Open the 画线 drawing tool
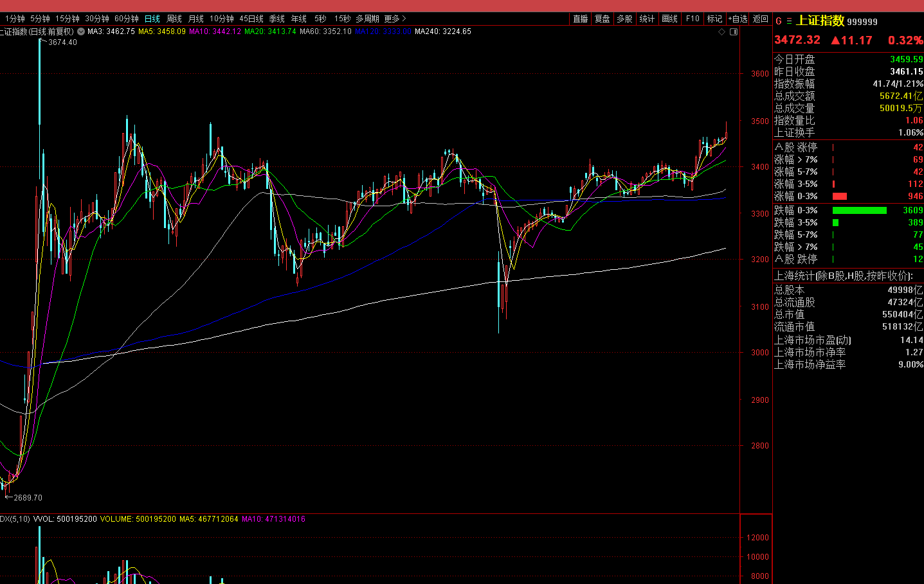The width and height of the screenshot is (924, 584). [x=669, y=19]
